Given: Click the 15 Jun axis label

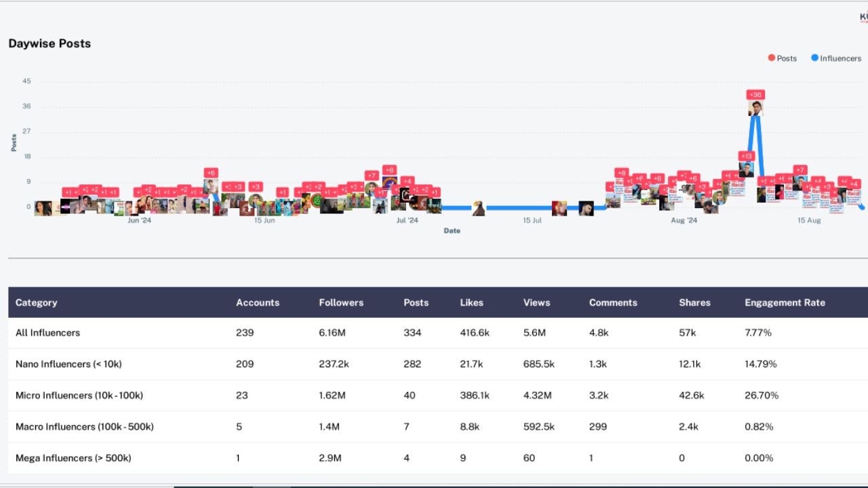Looking at the screenshot, I should [264, 220].
